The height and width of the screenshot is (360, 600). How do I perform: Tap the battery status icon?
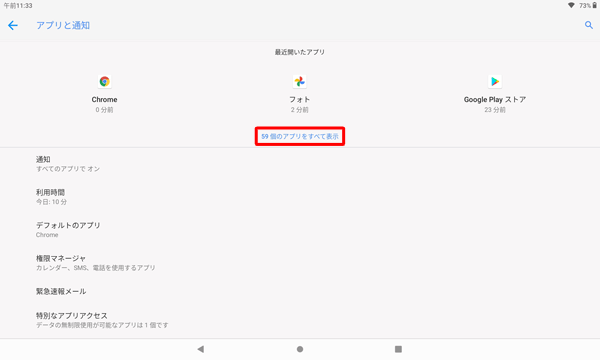595,5
